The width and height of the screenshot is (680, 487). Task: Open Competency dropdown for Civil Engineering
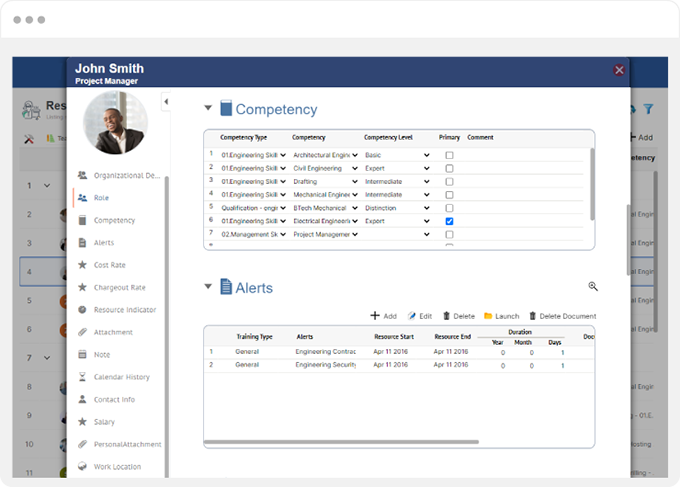(x=325, y=168)
